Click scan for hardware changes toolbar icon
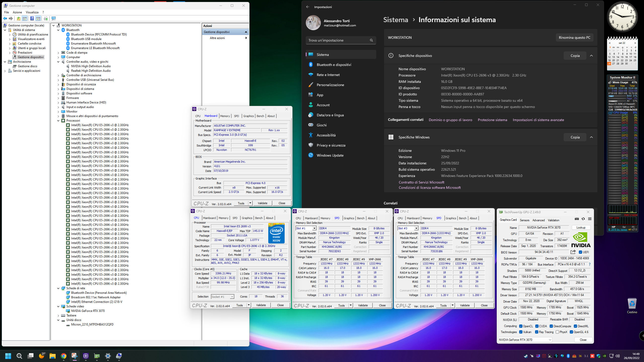Viewport: 644px width, 362px height. 54,18
